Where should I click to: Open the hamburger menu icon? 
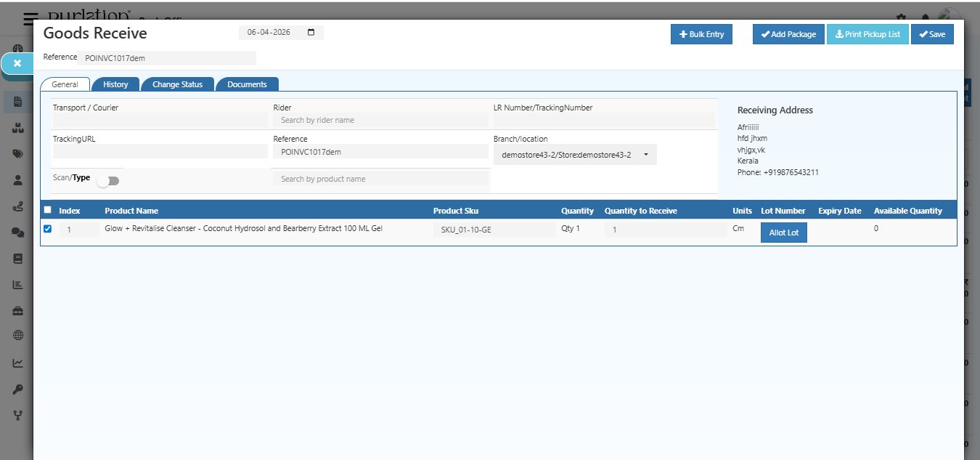(x=30, y=19)
